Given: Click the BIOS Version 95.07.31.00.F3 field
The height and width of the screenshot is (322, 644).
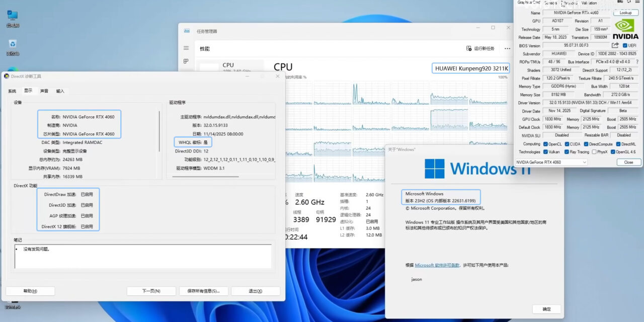Looking at the screenshot, I should click(x=576, y=45).
